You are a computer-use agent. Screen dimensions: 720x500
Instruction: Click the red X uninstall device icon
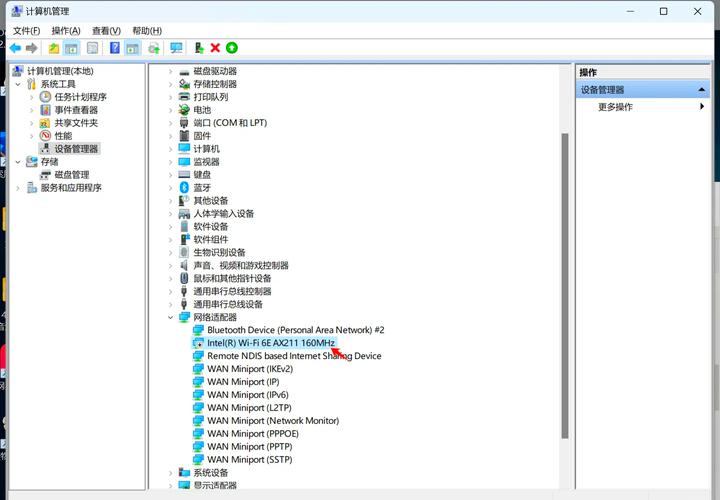tap(215, 48)
